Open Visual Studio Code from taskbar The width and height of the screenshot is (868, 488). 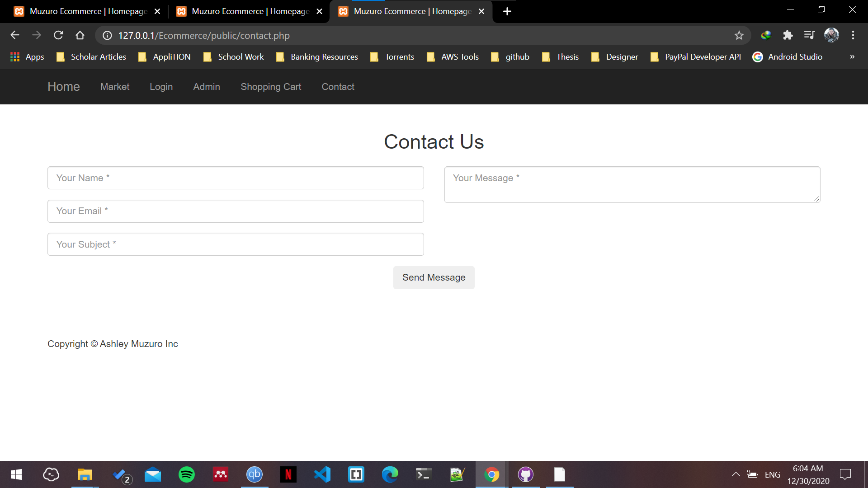click(x=322, y=474)
